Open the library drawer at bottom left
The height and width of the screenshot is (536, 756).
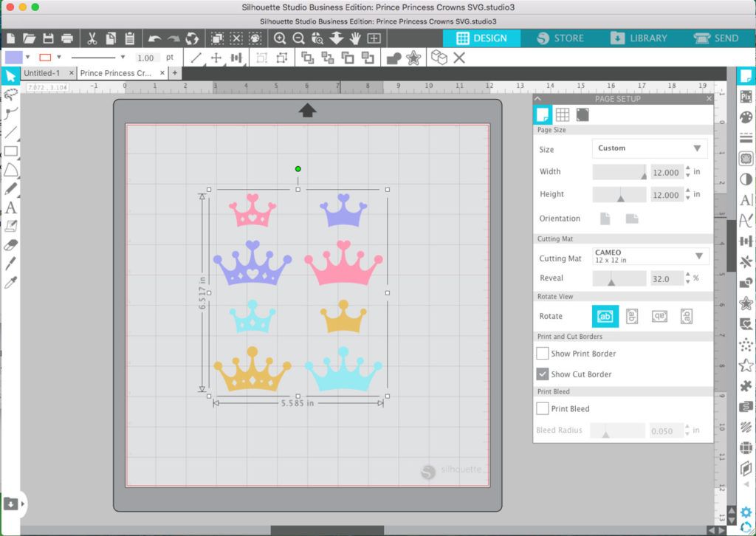tap(12, 504)
